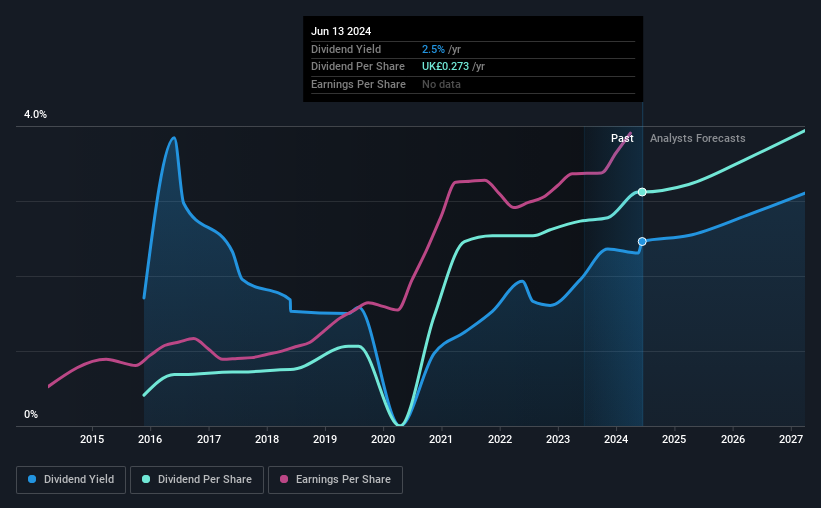Click the teal Dividend Per Share data point marker
821x508 pixels.
point(642,192)
